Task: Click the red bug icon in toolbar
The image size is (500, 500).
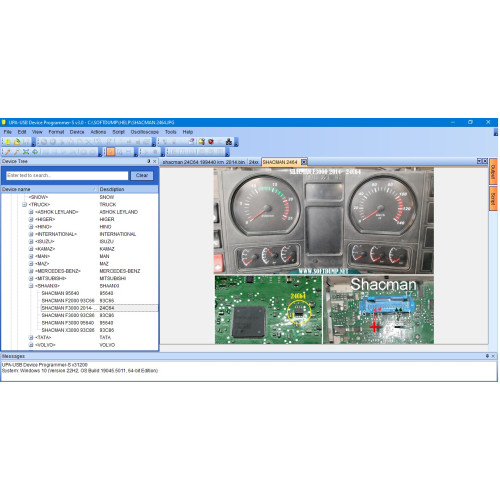Action: [211, 142]
